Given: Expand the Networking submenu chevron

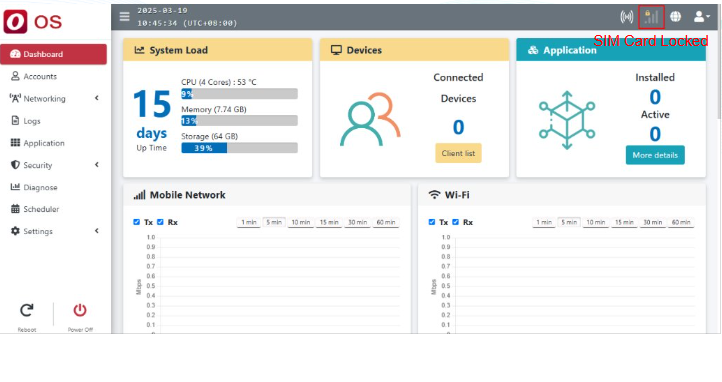Looking at the screenshot, I should coord(97,98).
